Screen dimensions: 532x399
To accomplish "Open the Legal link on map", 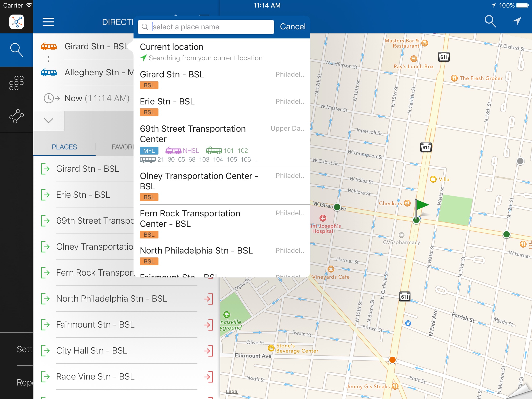I will point(232,391).
